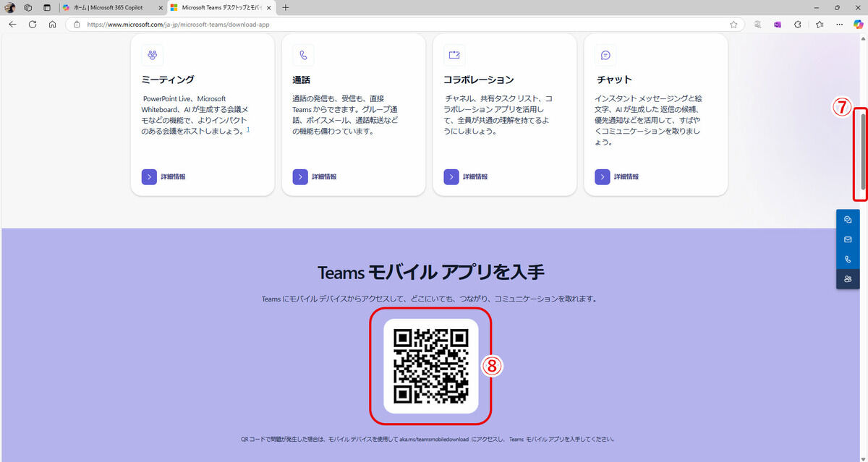Open the Extensions puzzle icon
This screenshot has height=462, width=868.
798,24
